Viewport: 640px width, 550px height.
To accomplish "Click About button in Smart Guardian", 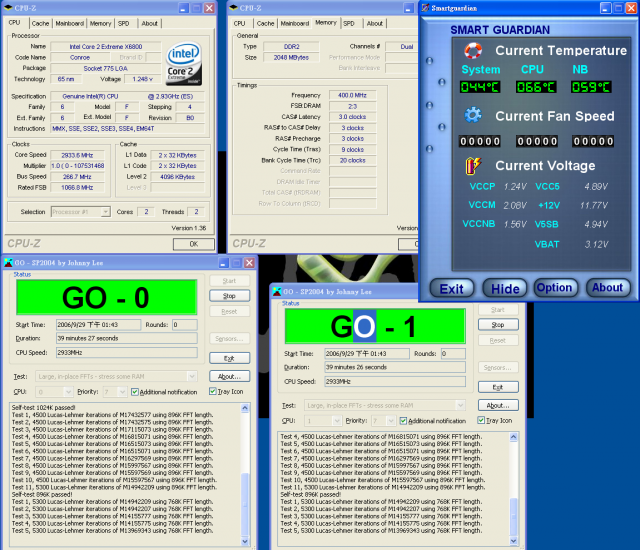I will pyautogui.click(x=608, y=288).
